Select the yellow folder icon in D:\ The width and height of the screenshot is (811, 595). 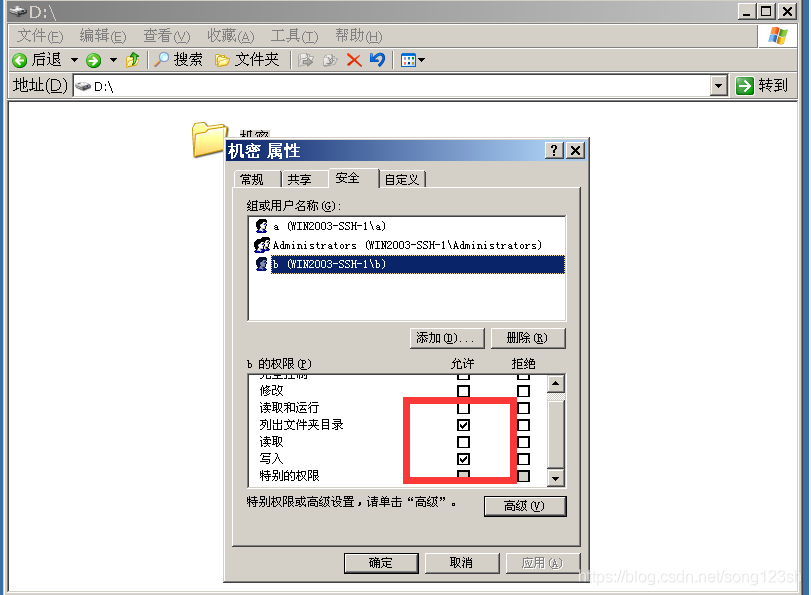[x=208, y=139]
